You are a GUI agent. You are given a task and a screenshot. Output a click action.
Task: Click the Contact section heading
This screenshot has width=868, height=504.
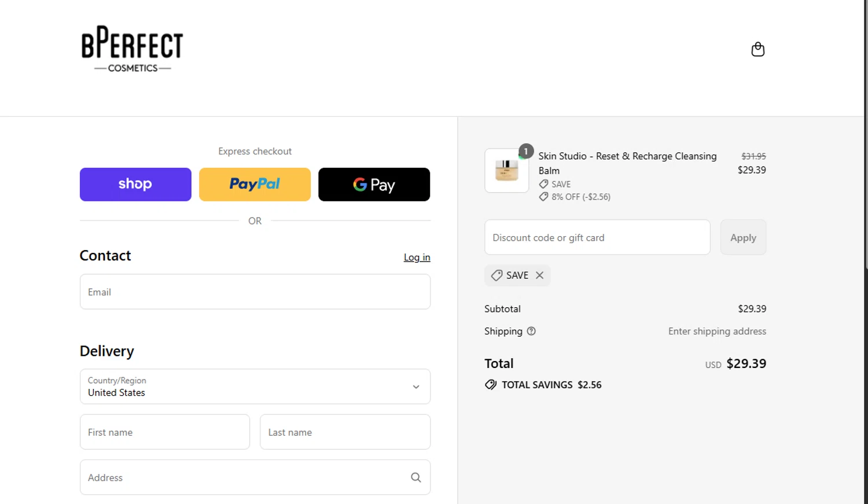[x=105, y=256]
